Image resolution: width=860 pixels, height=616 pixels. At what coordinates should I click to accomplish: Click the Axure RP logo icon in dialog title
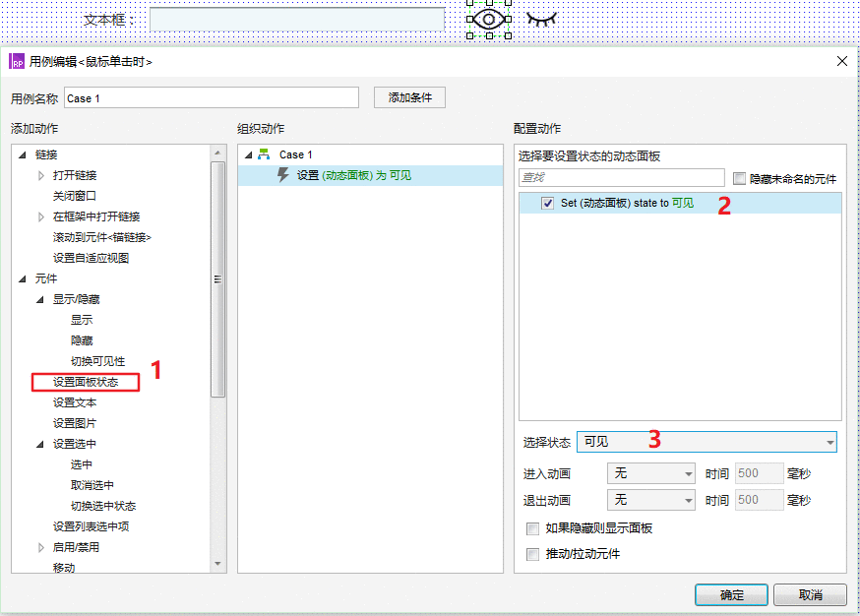point(17,61)
